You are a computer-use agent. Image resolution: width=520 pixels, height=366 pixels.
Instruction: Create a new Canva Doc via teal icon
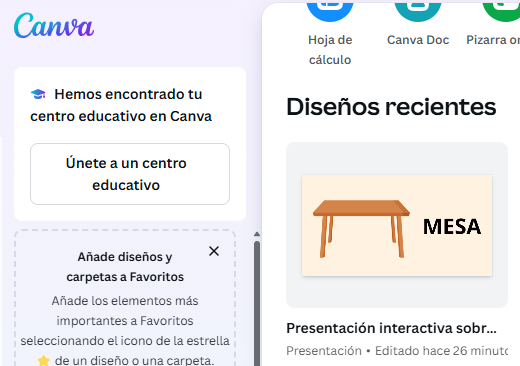[x=418, y=11]
